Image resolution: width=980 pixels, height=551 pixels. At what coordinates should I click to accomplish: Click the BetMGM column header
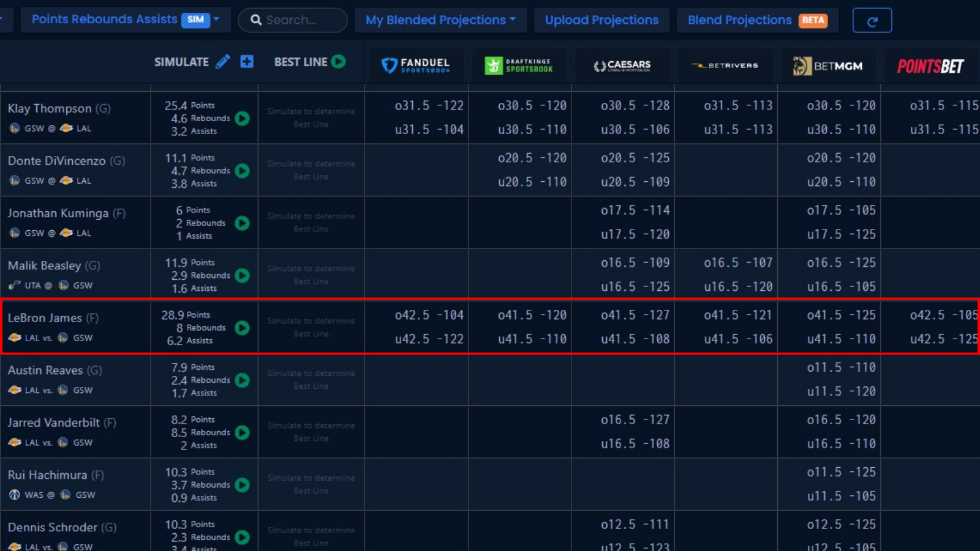click(x=828, y=66)
